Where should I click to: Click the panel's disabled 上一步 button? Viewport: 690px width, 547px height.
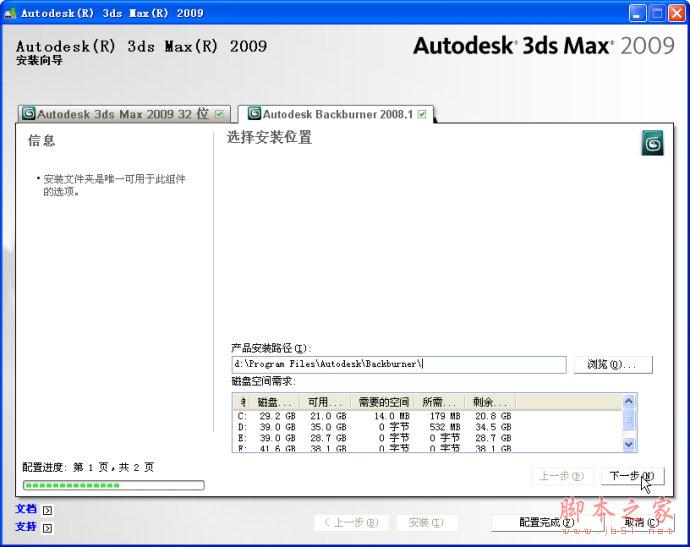pyautogui.click(x=562, y=476)
